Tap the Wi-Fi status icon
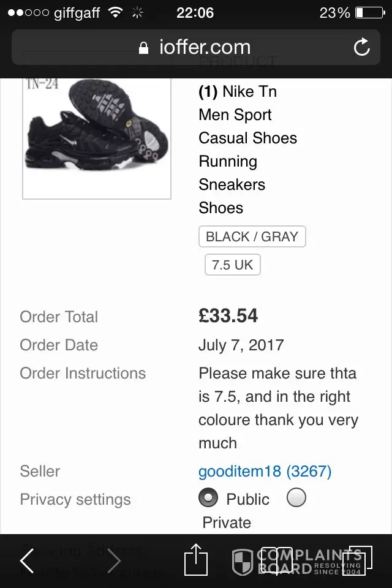Viewport: 392px width, 588px height. tap(115, 12)
